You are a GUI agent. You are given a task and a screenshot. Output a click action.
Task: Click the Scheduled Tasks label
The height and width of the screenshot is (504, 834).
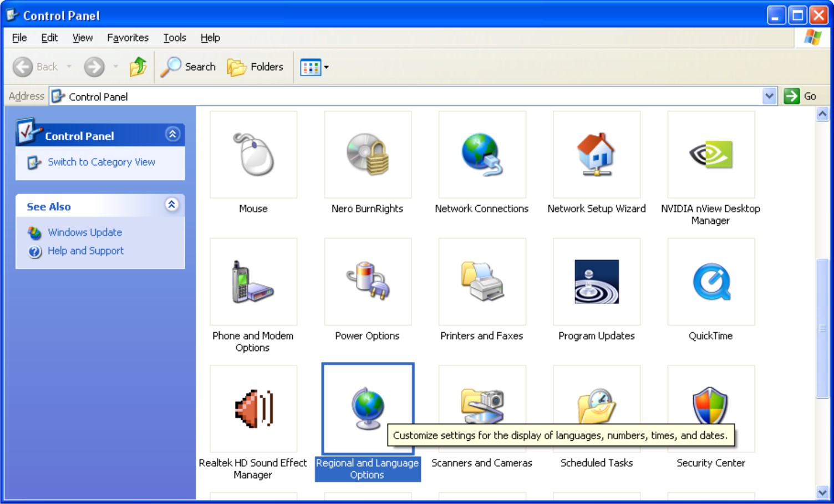click(597, 462)
